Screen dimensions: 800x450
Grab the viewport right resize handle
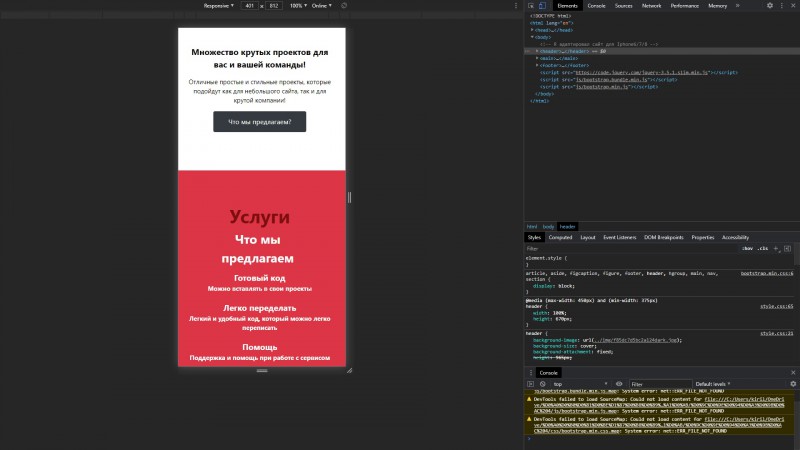pos(349,197)
